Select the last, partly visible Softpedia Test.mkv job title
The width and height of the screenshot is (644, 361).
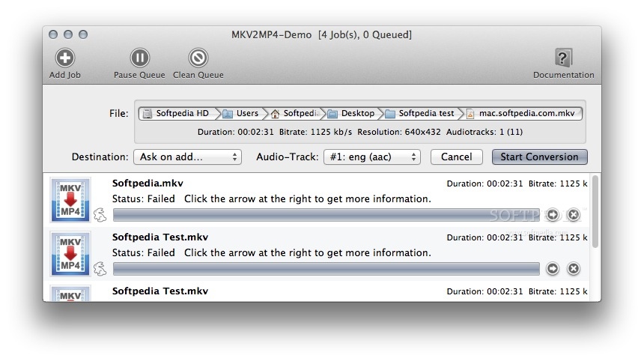160,291
